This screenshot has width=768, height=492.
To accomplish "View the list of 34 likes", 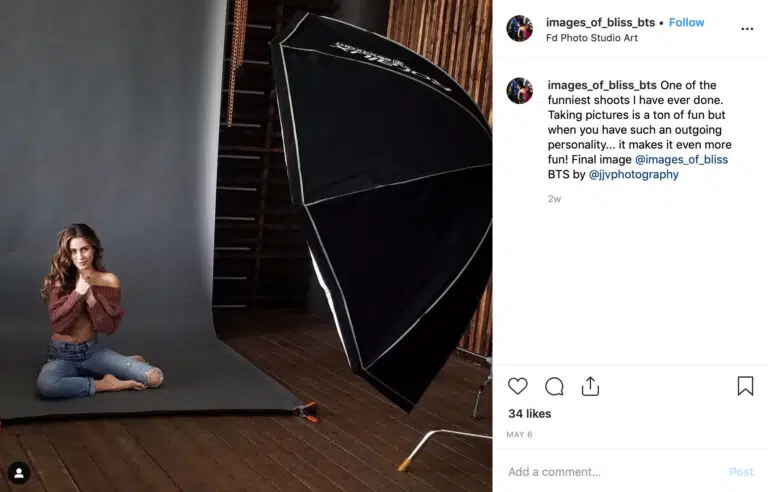I will [x=529, y=414].
